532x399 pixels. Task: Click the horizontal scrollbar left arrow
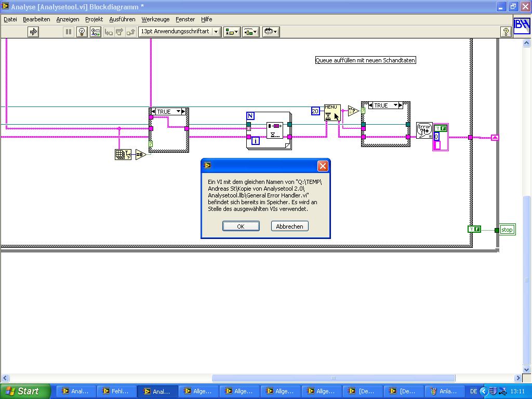click(5, 378)
